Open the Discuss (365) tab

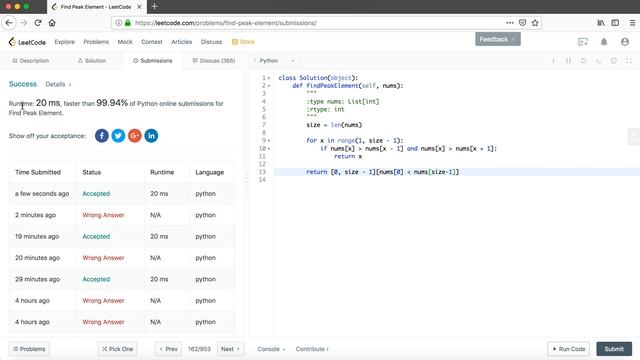[x=214, y=60]
